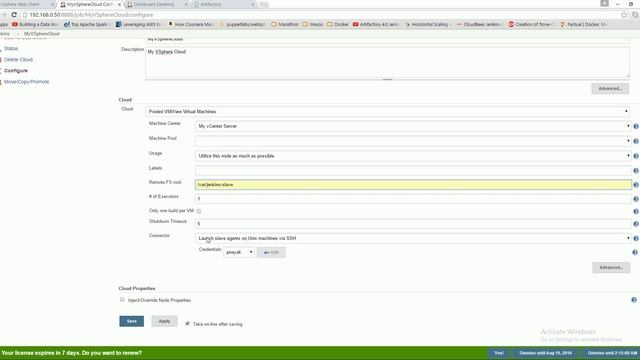Image resolution: width=640 pixels, height=360 pixels.
Task: Open help for Usage field
Action: pos(636,156)
